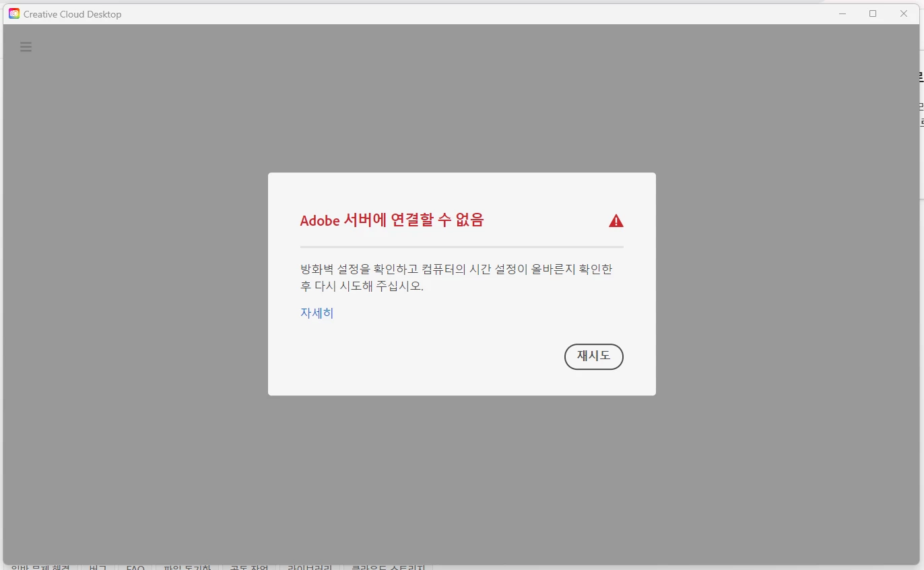Screen dimensions: 924x570
Task: Minimize the Creative Cloud Desktop window
Action: click(842, 13)
